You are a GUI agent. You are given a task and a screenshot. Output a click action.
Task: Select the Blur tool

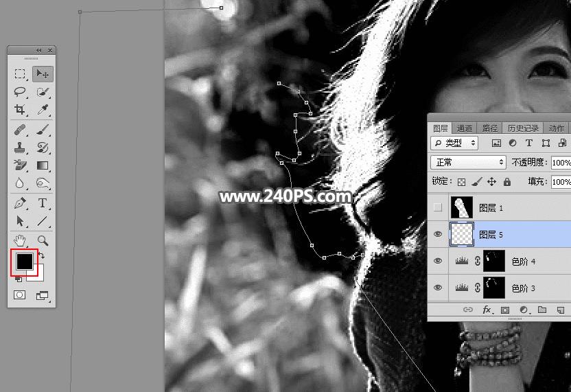[x=20, y=183]
